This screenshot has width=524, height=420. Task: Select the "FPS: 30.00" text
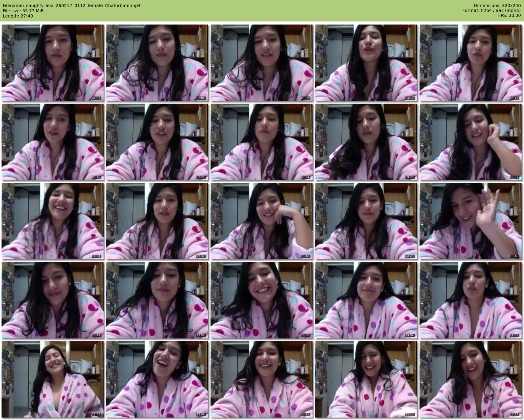pos(509,15)
